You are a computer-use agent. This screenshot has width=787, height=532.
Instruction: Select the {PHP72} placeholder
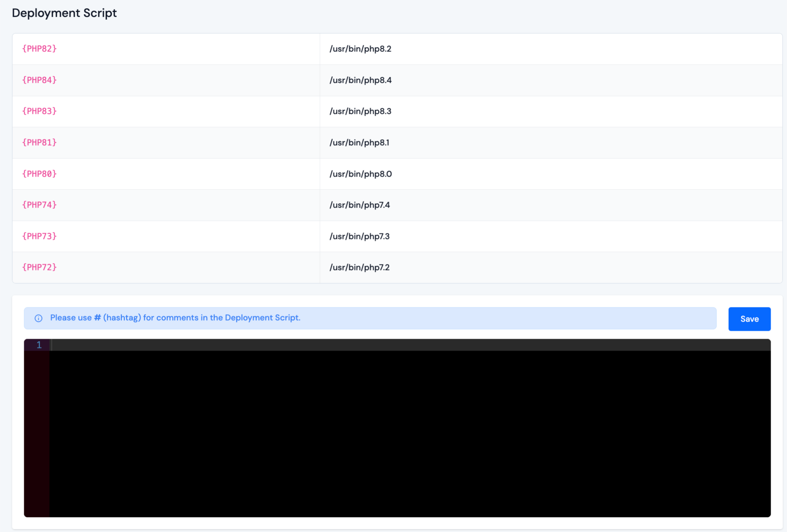[x=39, y=267]
